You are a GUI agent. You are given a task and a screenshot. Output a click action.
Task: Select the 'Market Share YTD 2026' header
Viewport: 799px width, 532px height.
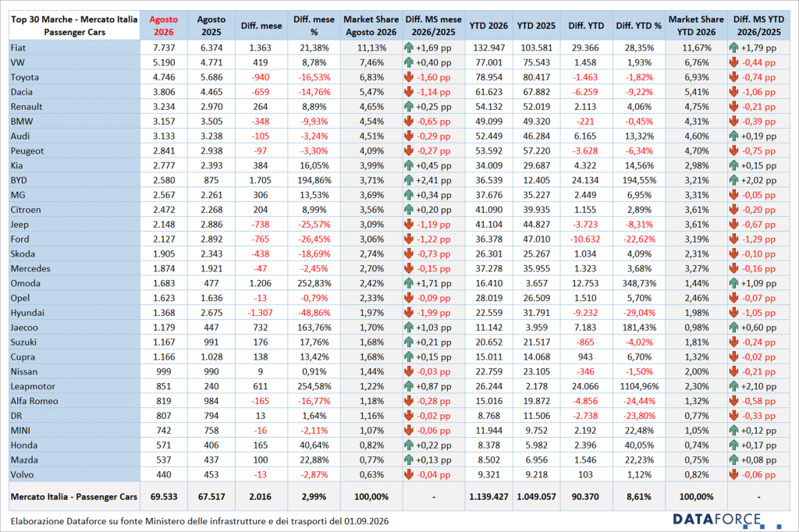[696, 26]
